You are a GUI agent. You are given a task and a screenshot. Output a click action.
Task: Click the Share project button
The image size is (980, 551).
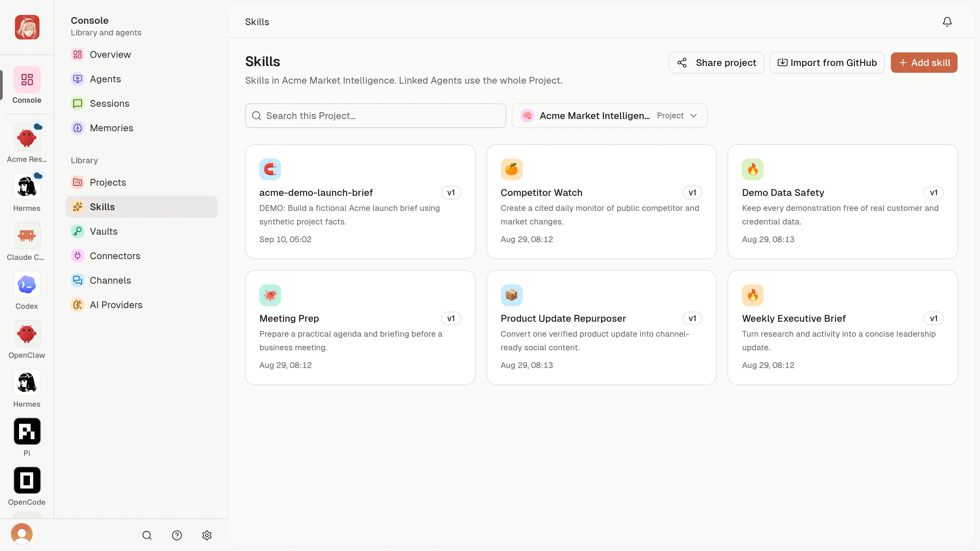[716, 63]
